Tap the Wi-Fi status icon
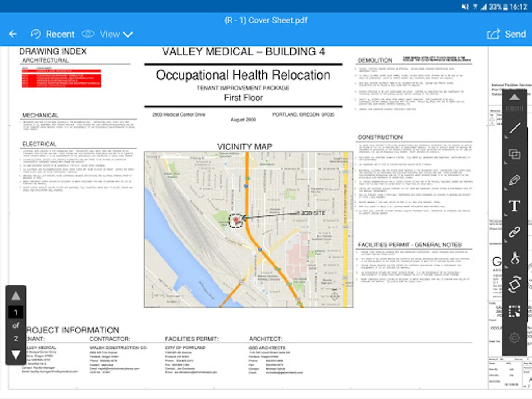The height and width of the screenshot is (399, 532). (475, 7)
